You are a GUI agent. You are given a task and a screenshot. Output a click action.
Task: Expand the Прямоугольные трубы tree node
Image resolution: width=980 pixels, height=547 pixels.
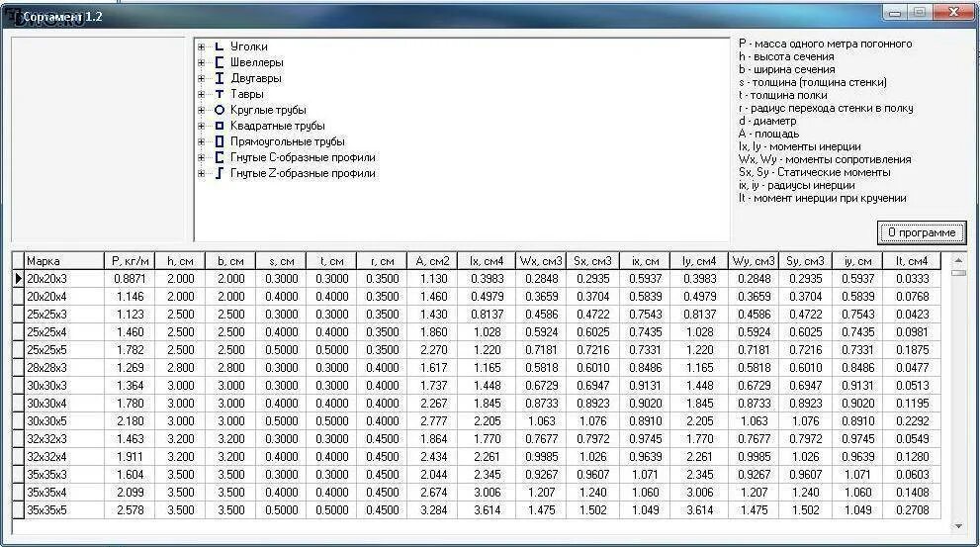coord(202,141)
